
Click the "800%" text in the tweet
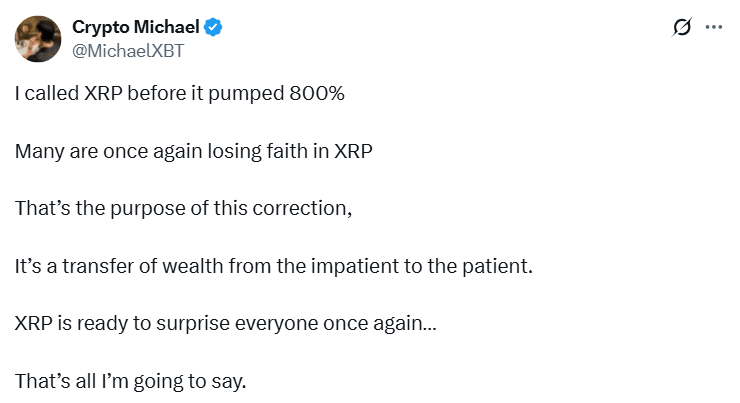click(317, 95)
